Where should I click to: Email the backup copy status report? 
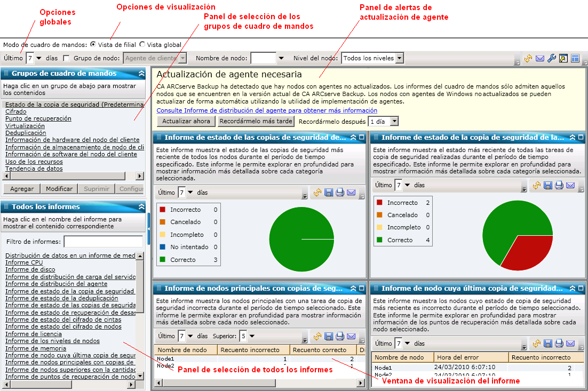point(571,186)
